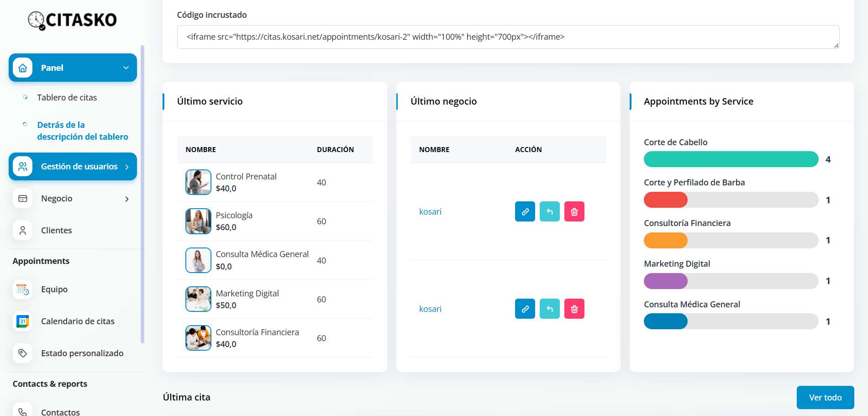Click the Corte de Cabello progress bar

[731, 159]
